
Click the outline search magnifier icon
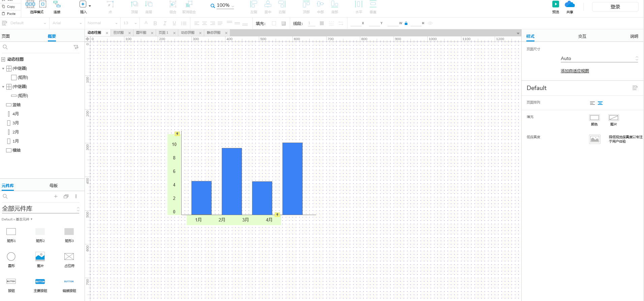coord(5,47)
